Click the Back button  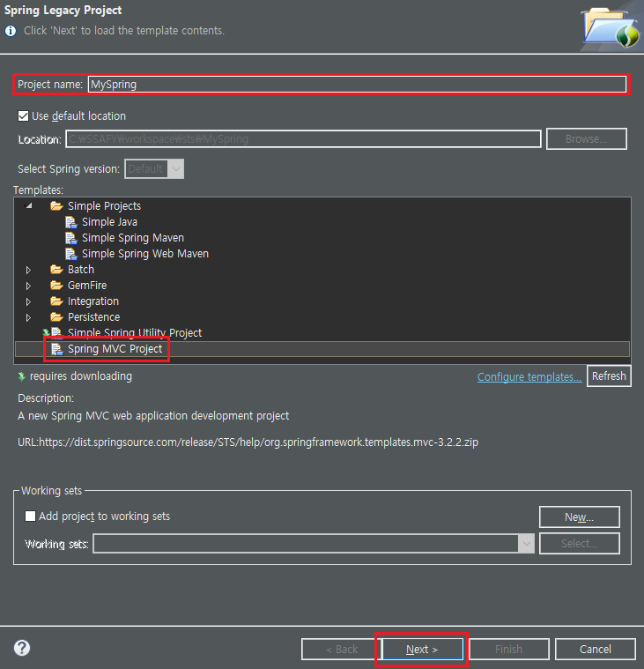tap(341, 650)
